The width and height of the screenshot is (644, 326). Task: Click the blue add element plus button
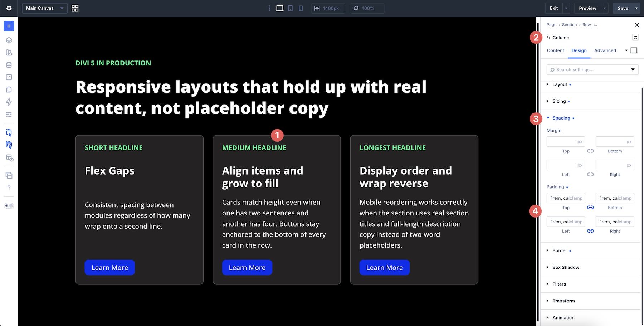point(9,26)
